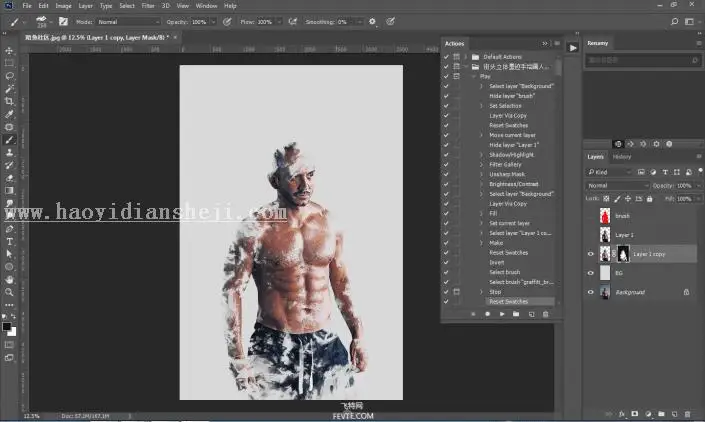The image size is (705, 422).
Task: Toggle the checkmark for Filter Gallery step
Action: [446, 164]
